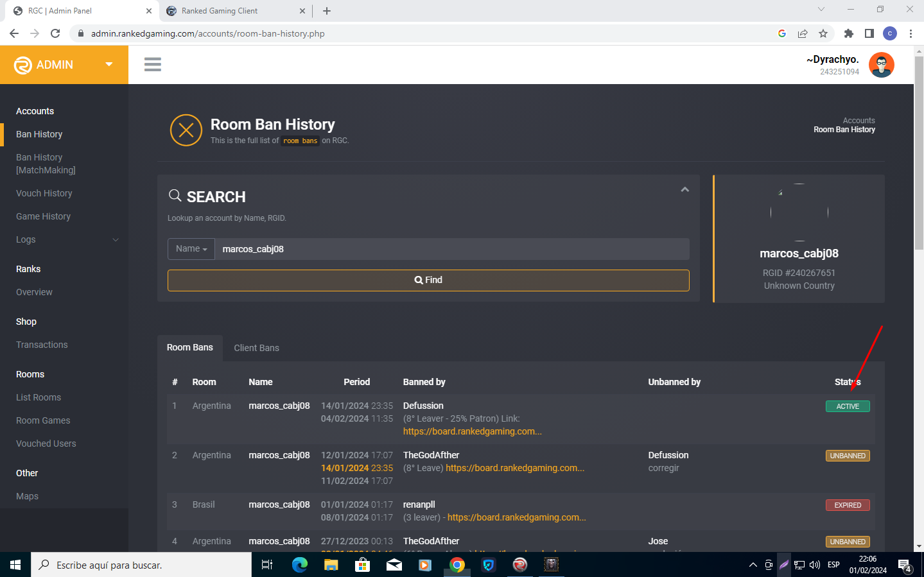
Task: Open Defussion ban board link
Action: point(472,431)
